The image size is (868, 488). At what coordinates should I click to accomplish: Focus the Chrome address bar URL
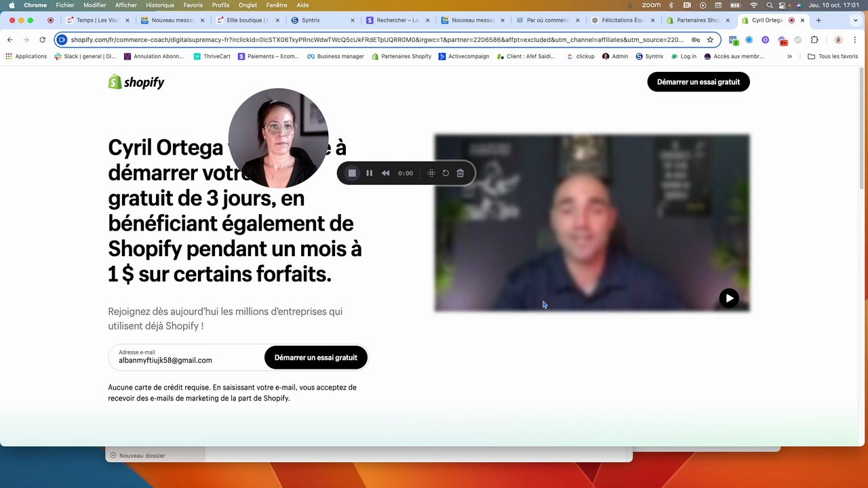(x=377, y=39)
